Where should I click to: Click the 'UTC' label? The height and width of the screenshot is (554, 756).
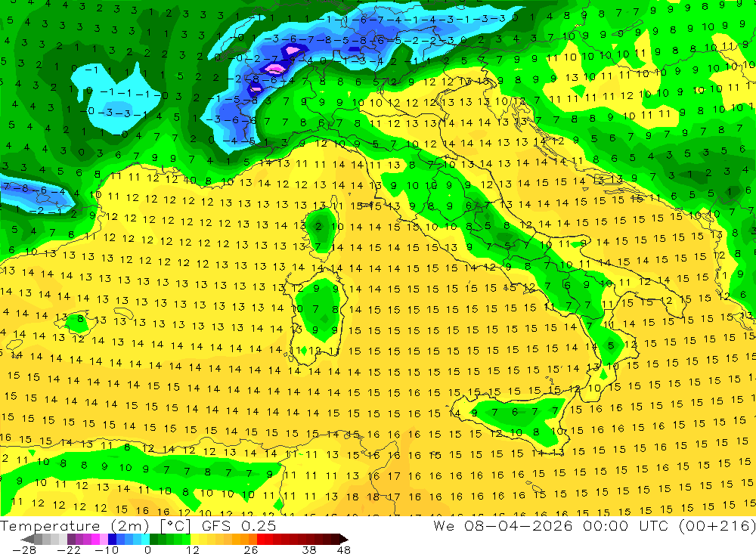tap(655, 525)
